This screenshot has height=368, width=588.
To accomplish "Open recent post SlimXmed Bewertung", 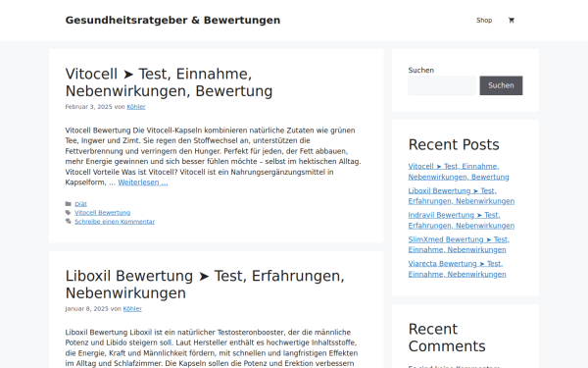I will (459, 244).
